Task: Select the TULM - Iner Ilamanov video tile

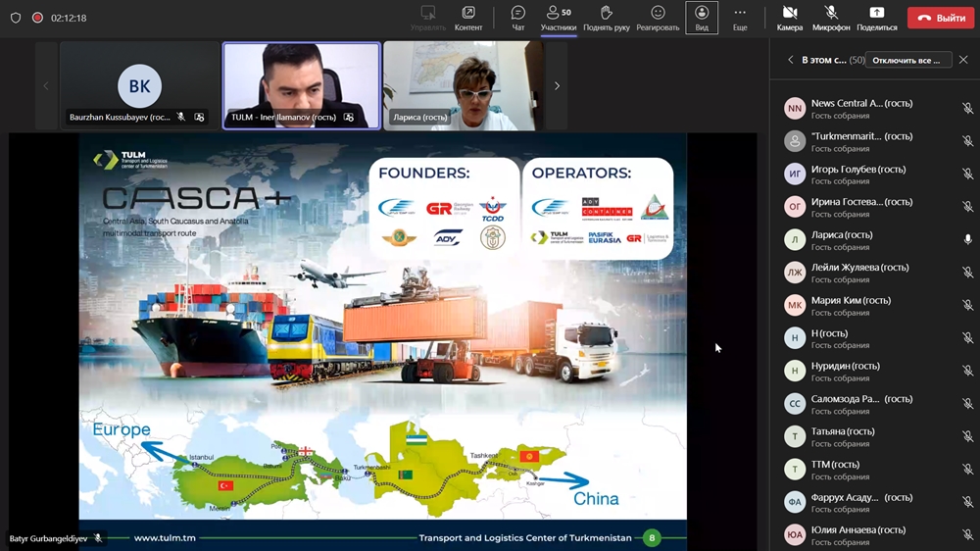Action: coord(301,85)
